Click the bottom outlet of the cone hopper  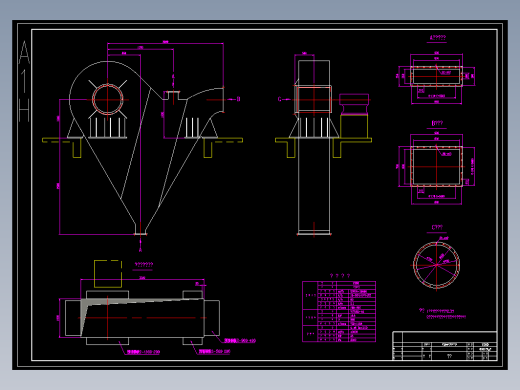(x=140, y=229)
